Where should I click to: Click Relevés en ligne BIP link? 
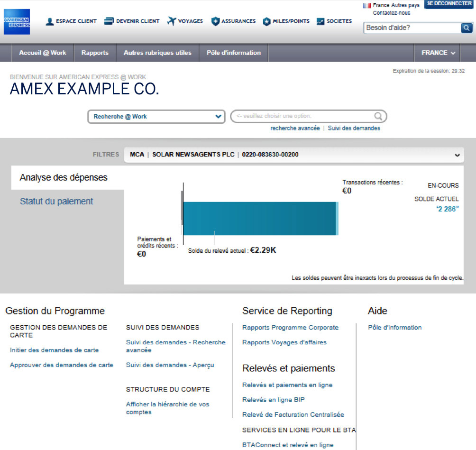pyautogui.click(x=273, y=400)
